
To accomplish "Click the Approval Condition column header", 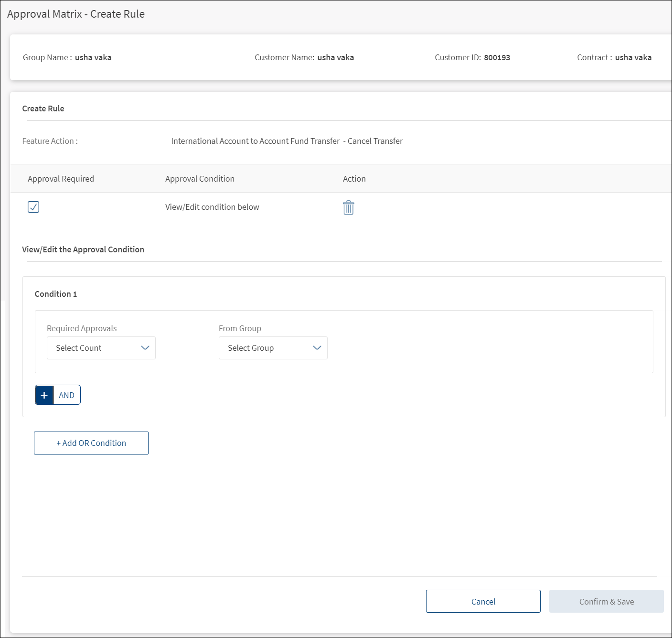I will click(200, 179).
